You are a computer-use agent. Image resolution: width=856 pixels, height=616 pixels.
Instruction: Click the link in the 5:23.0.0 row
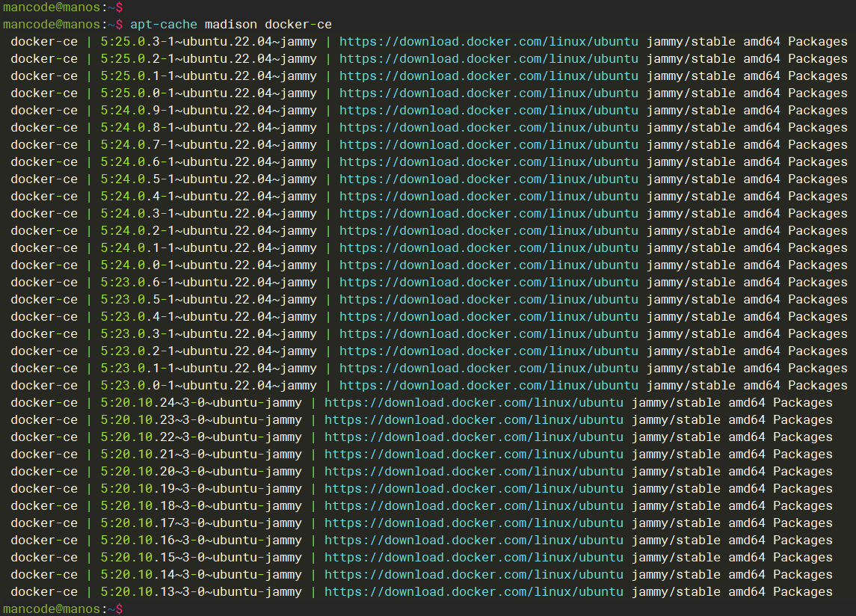pyautogui.click(x=488, y=386)
